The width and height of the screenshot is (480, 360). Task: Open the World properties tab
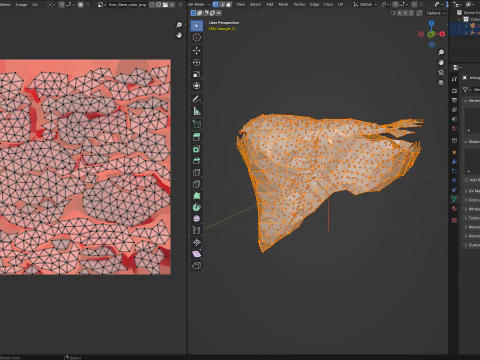coord(454,129)
